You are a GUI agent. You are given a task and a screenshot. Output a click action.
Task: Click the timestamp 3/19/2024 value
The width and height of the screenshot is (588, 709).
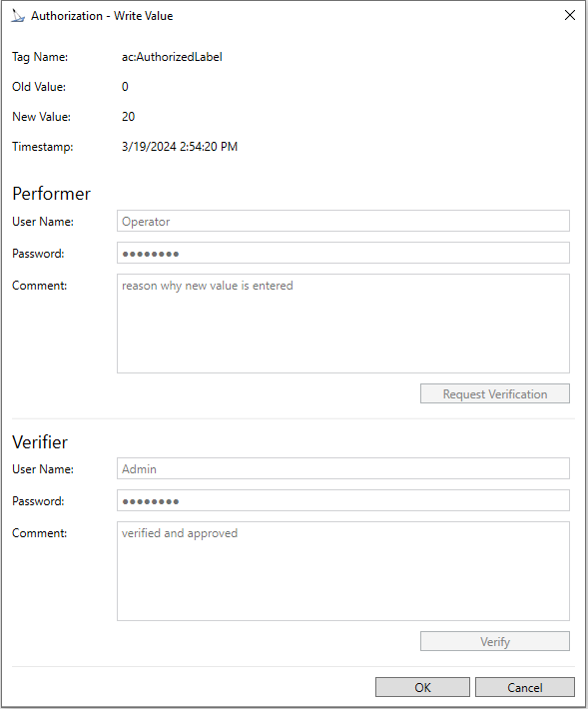[180, 147]
